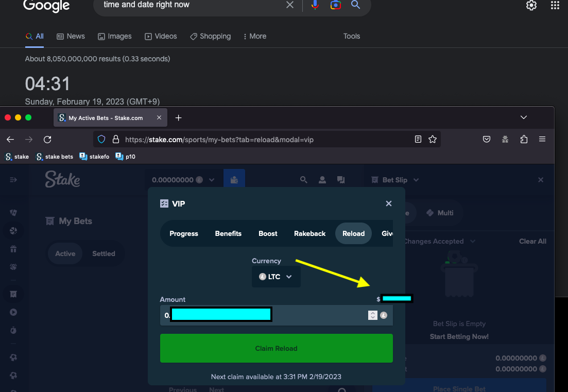Screen dimensions: 568x392
Task: Close the VIP modal
Action: pos(389,203)
